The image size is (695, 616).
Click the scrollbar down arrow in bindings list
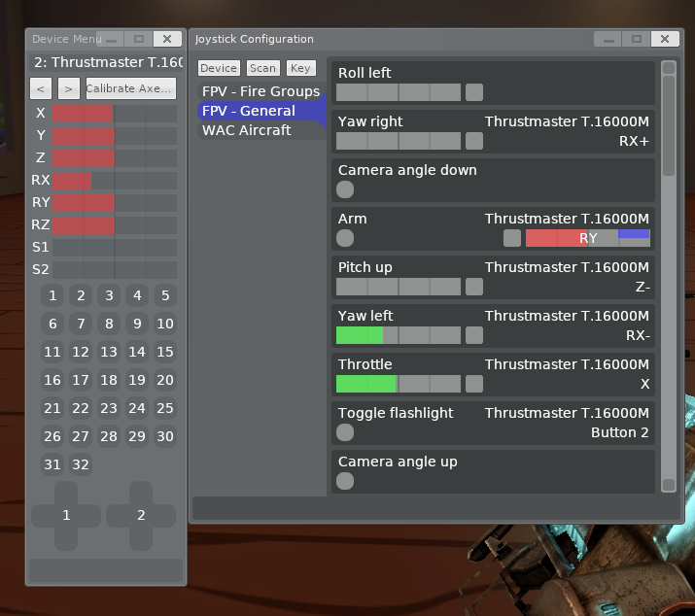669,485
